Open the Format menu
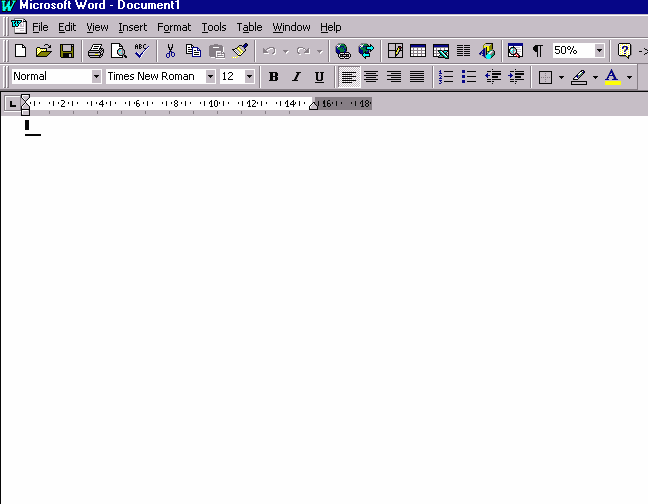The height and width of the screenshot is (504, 648). click(174, 27)
